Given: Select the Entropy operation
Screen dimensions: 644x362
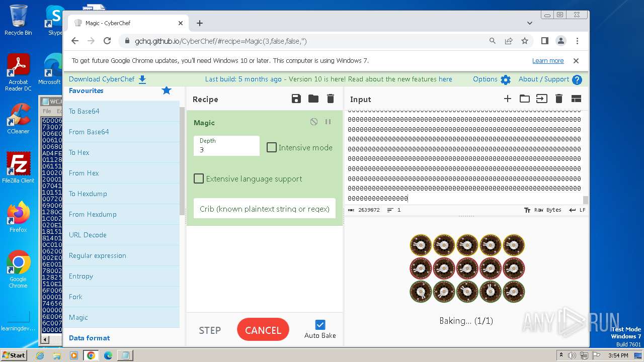Looking at the screenshot, I should coord(121,276).
